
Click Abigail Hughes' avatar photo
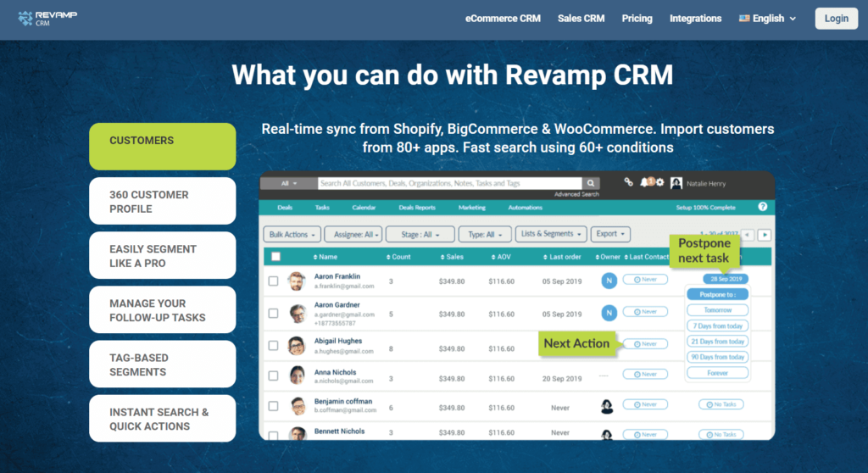[x=297, y=346]
